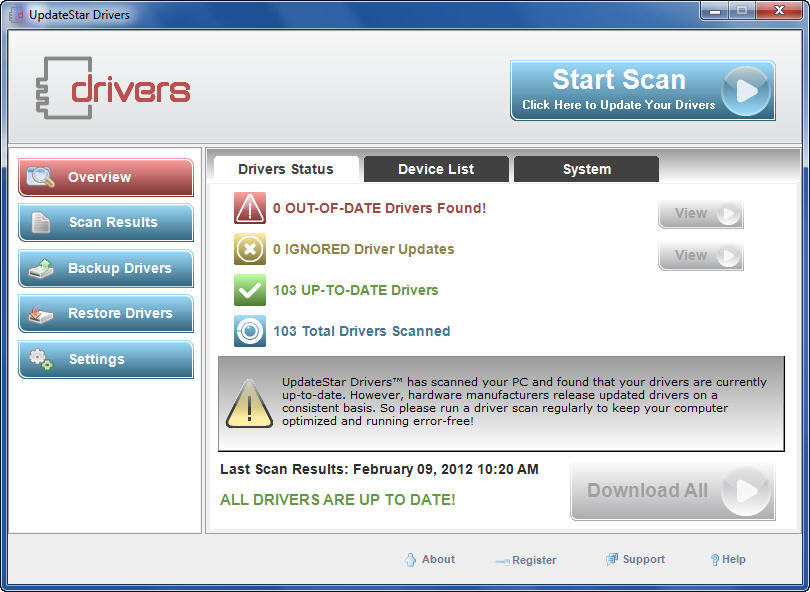
Task: Switch to the Device List tab
Action: click(436, 169)
